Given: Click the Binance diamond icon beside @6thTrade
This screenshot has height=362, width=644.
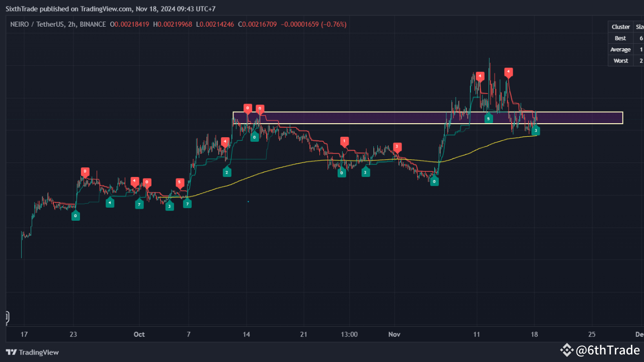Looking at the screenshot, I should point(567,350).
